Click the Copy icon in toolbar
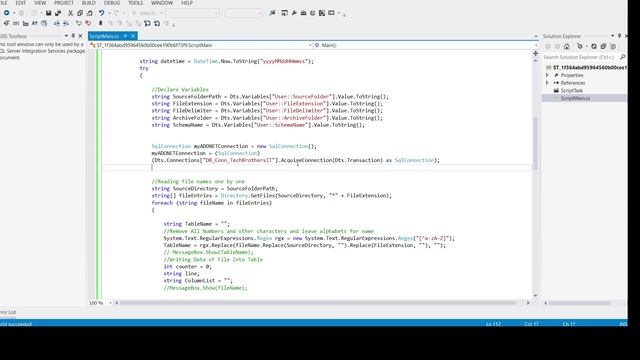The height and width of the screenshot is (360, 640). pyautogui.click(x=80, y=13)
